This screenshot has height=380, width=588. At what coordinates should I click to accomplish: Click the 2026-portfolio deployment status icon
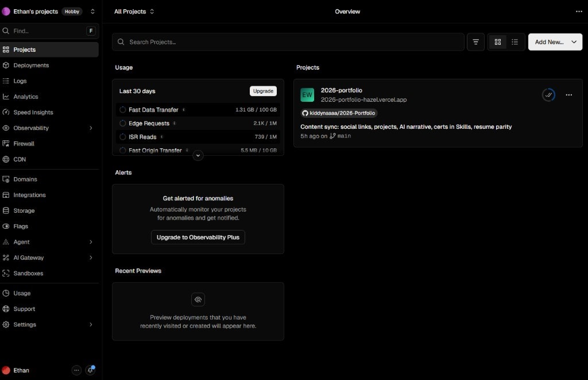548,95
